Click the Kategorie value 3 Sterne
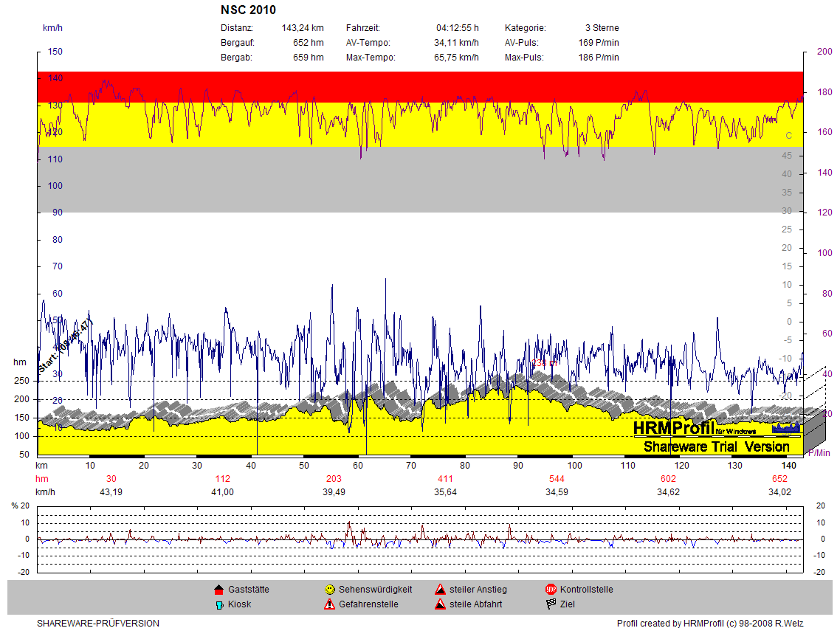The image size is (840, 628). coord(602,28)
